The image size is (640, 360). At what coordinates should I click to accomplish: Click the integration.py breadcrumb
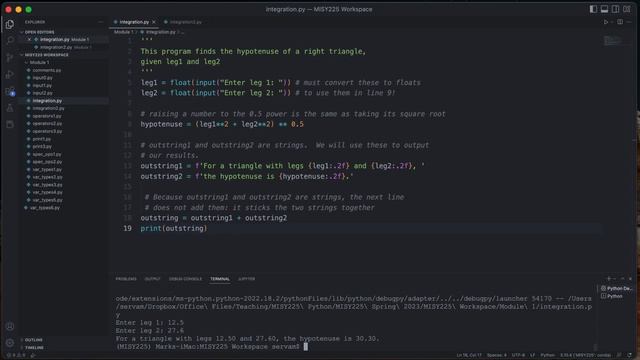[x=158, y=32]
